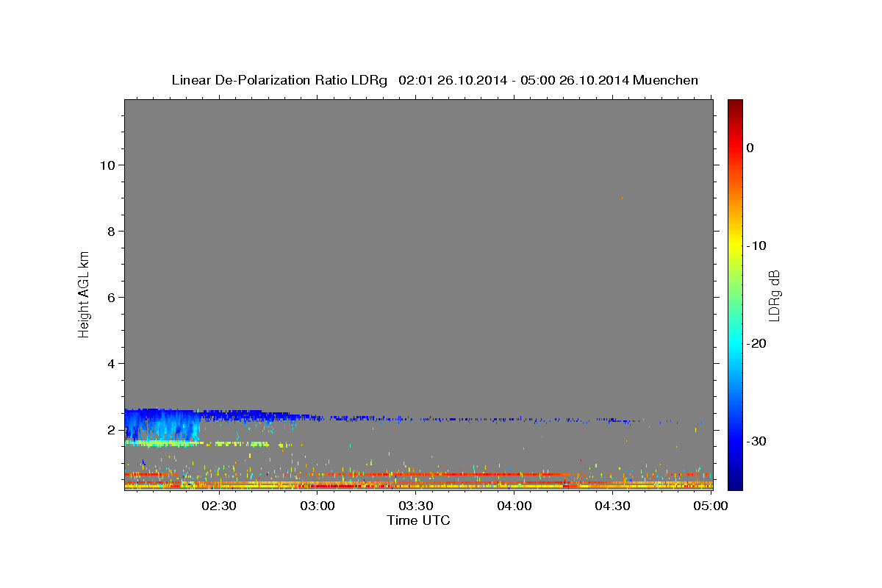The height and width of the screenshot is (588, 882).
Task: Click the 'Height AGL km' axis label
Action: click(84, 294)
